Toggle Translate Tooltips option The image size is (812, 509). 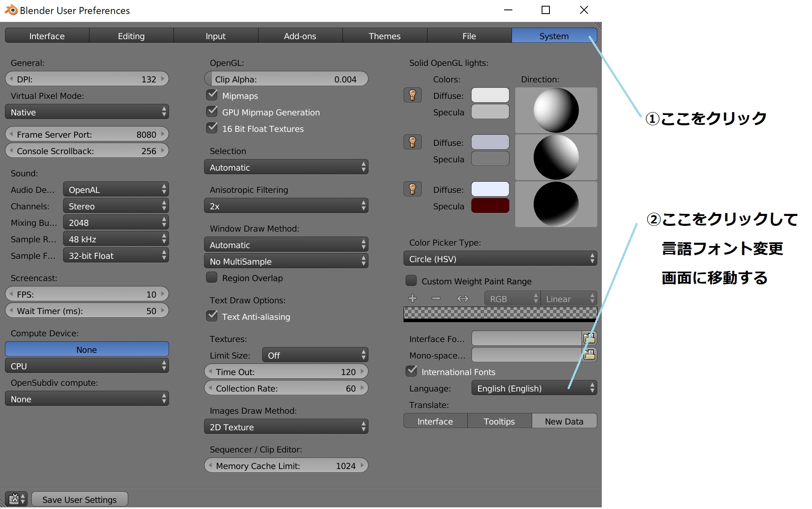500,421
